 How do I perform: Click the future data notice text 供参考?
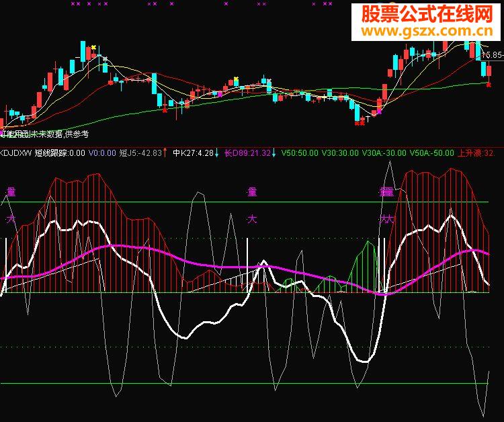coord(77,134)
